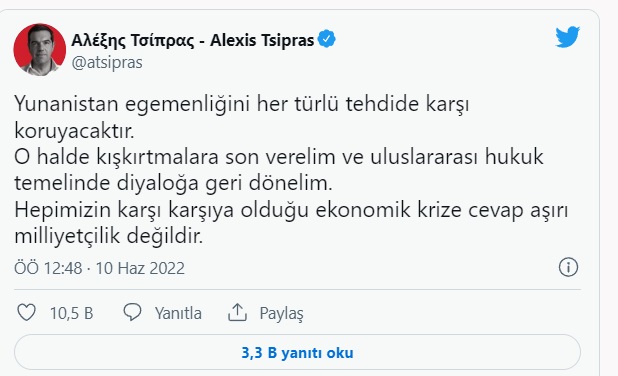The image size is (618, 376).
Task: Open the tweet info circle icon
Action: coord(568,267)
